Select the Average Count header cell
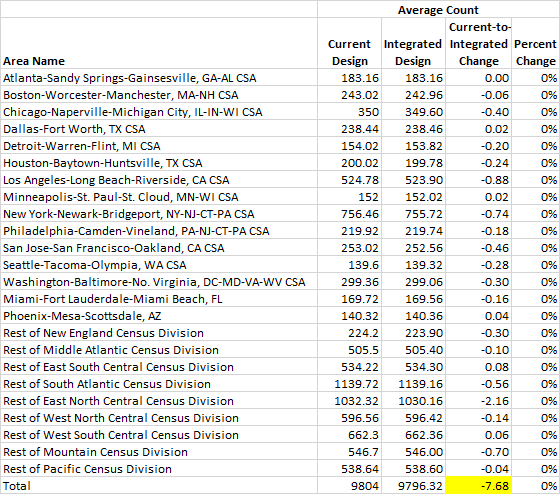The width and height of the screenshot is (560, 494). [x=438, y=9]
